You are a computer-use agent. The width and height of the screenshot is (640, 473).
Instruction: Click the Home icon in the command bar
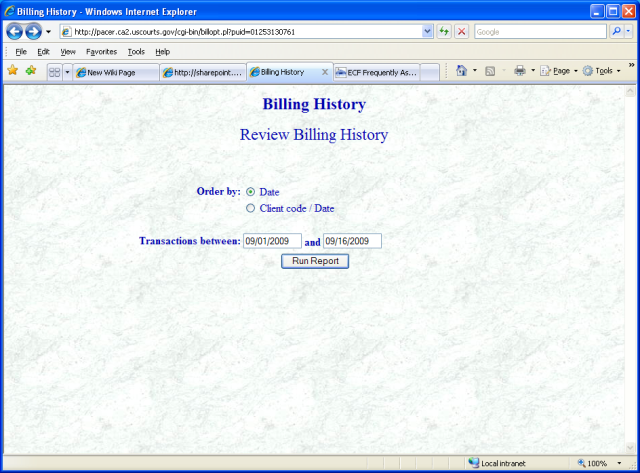(x=461, y=71)
